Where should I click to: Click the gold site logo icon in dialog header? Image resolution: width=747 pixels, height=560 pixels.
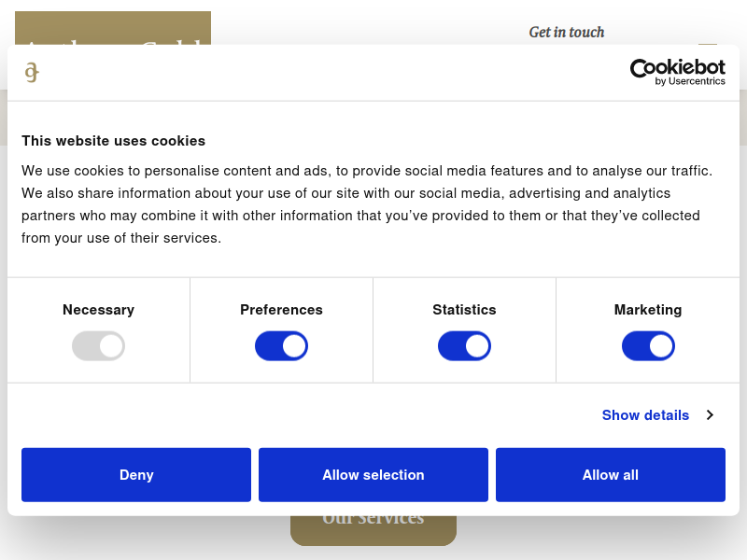point(32,73)
